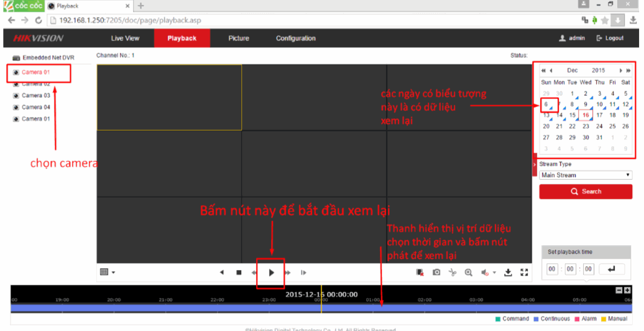Screen dimensions: 644x331
Task: Click the red Search button
Action: 586,192
